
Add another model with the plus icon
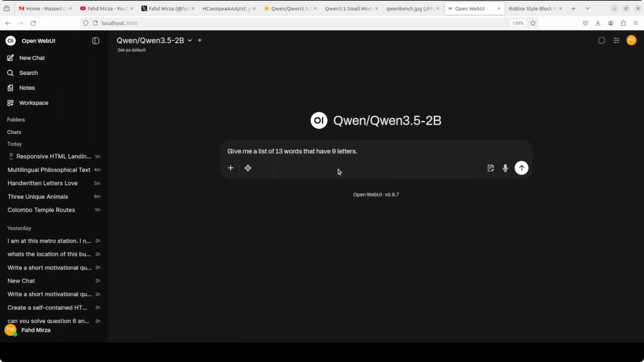point(199,40)
